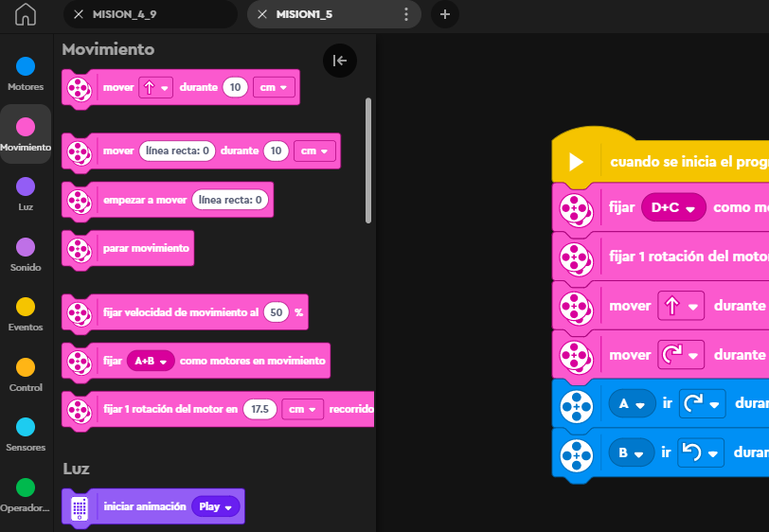
Task: Expand the Play animation dropdown
Action: point(217,506)
